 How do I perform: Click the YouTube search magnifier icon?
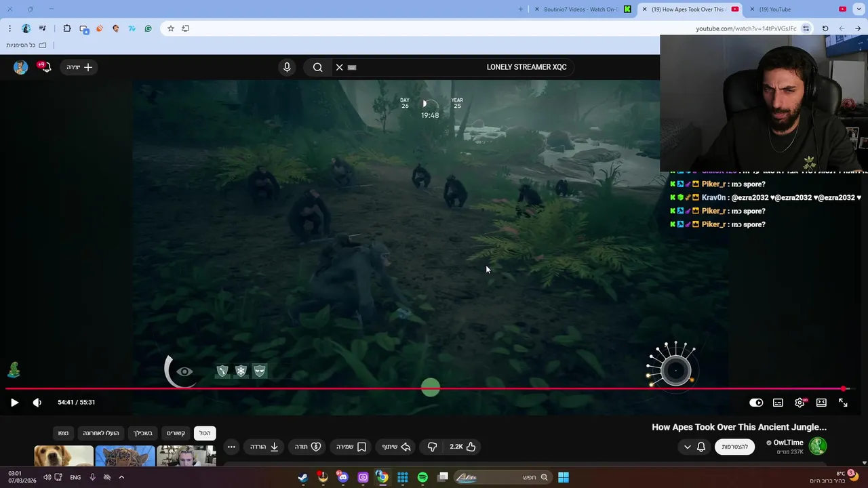(x=317, y=67)
